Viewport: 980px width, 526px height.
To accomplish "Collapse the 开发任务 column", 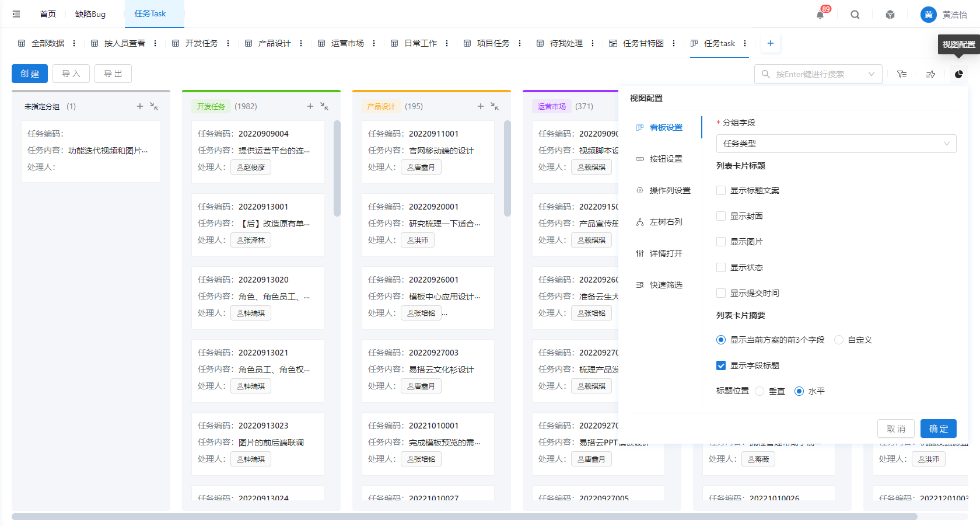I will 324,106.
